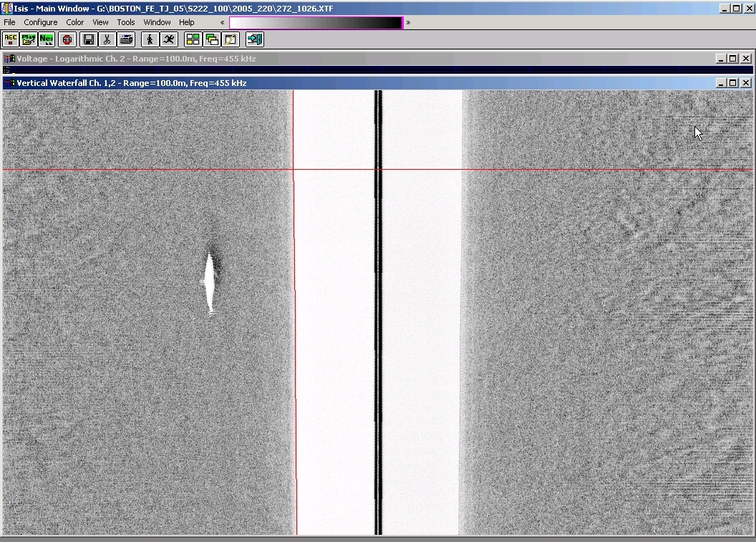Select the man-target capture toolbar icon

(150, 39)
